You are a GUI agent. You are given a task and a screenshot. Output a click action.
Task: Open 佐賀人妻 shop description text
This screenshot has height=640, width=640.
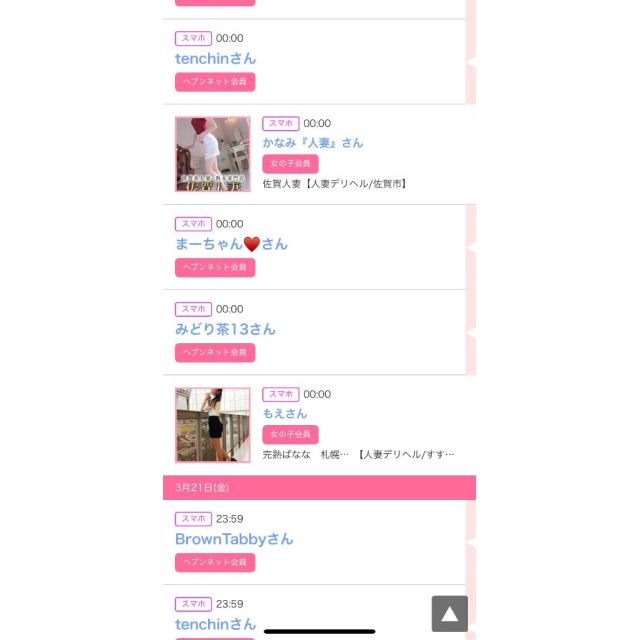click(335, 184)
